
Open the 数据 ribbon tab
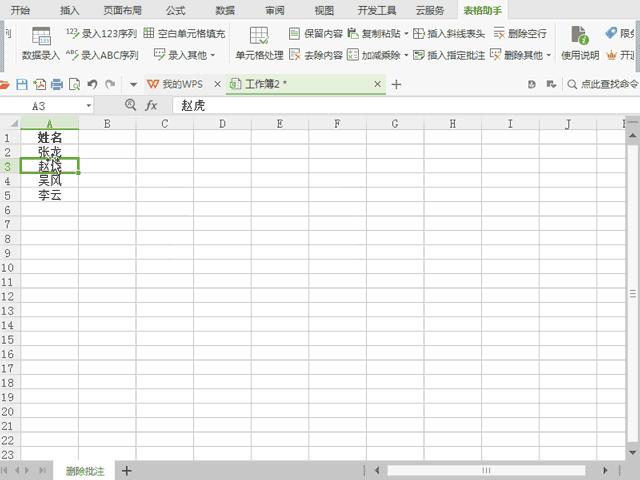point(225,10)
